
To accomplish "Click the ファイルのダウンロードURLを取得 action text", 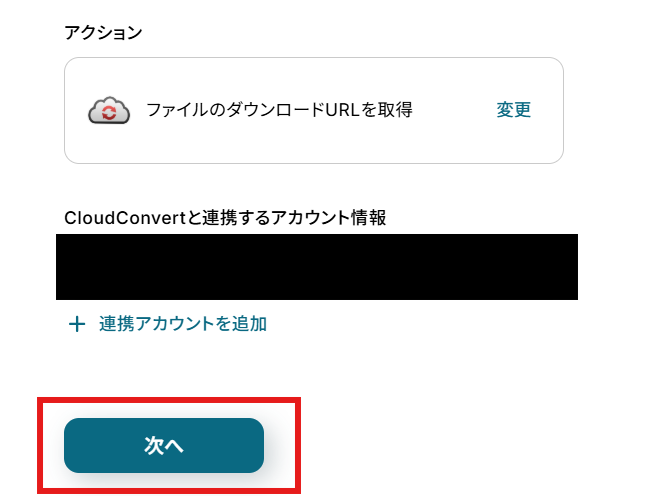I will (x=279, y=110).
